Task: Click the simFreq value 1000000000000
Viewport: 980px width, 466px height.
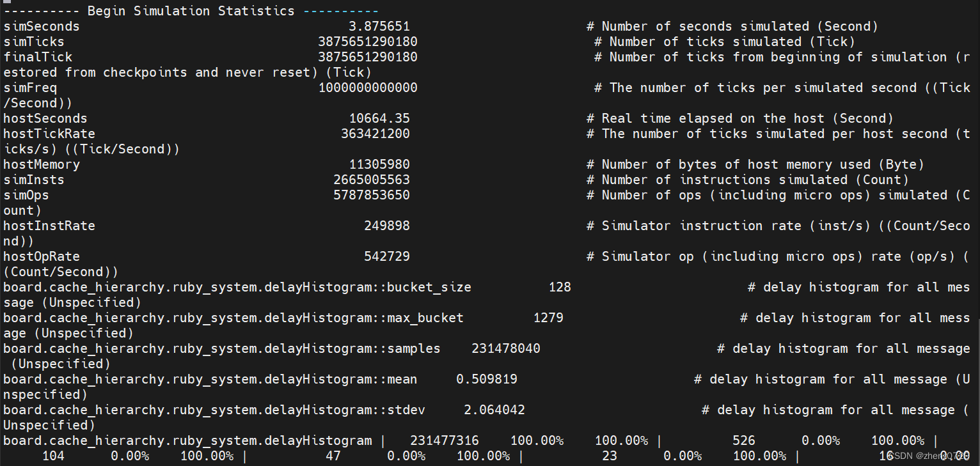Action: (x=368, y=88)
